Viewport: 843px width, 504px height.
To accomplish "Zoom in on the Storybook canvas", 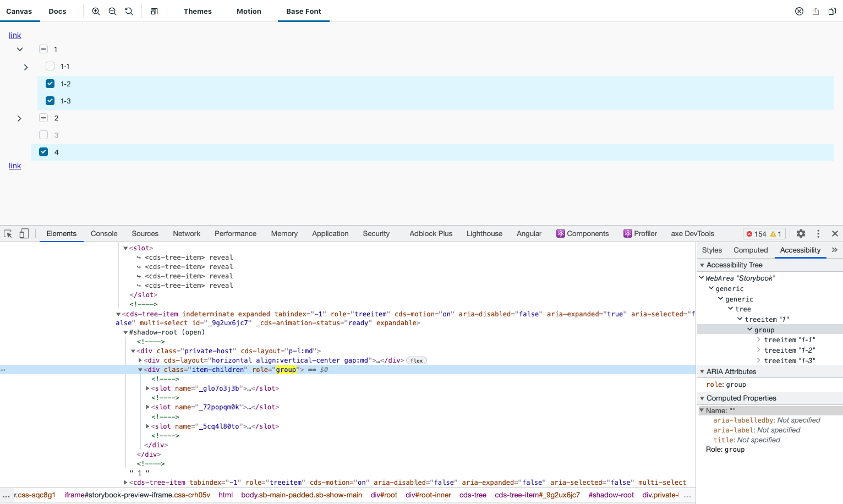I will coord(96,11).
